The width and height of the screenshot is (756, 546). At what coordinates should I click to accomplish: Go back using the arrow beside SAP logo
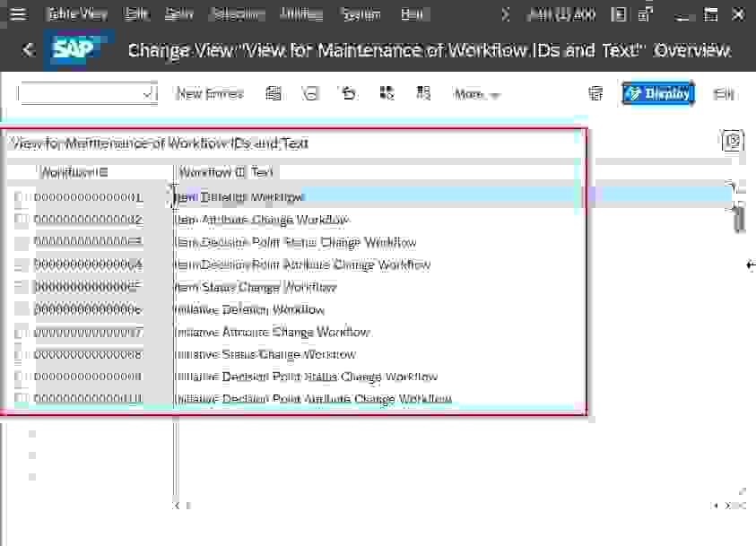[x=29, y=49]
